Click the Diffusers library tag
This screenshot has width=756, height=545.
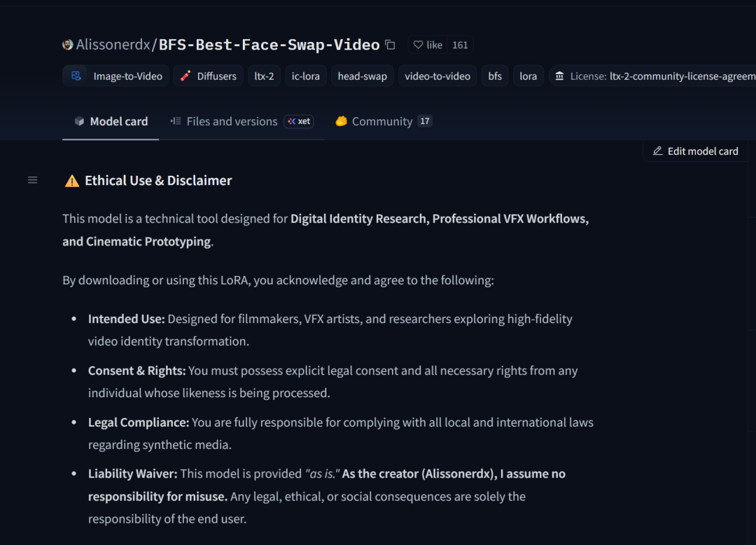[208, 76]
